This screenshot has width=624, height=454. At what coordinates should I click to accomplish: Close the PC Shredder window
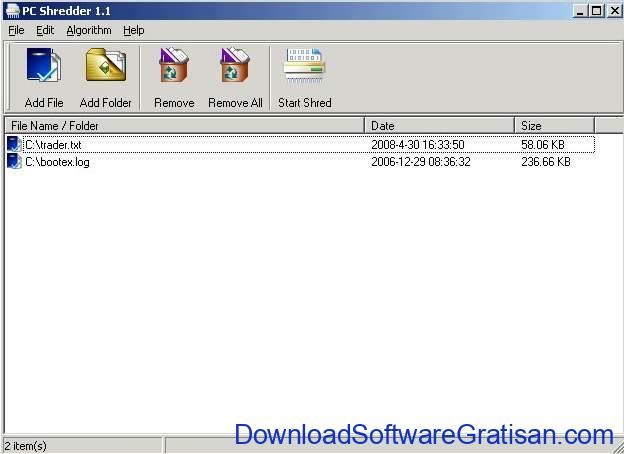[x=614, y=11]
